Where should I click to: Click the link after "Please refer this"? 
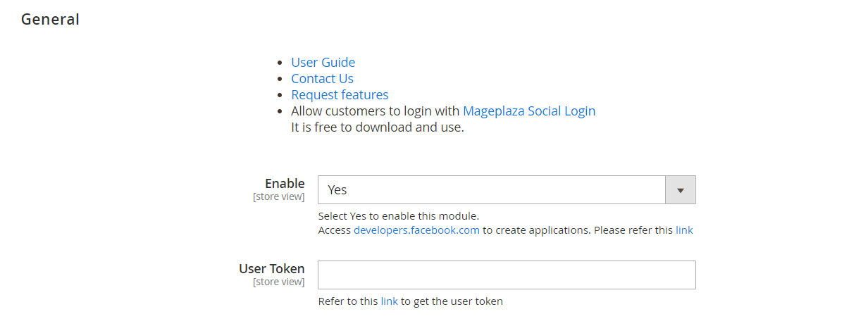point(684,230)
